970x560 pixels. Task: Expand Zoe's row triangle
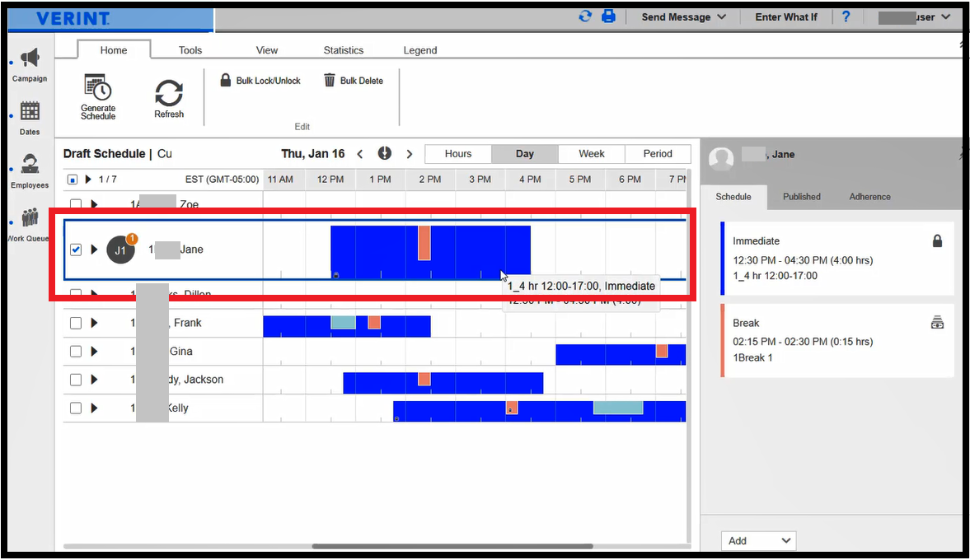(x=94, y=203)
